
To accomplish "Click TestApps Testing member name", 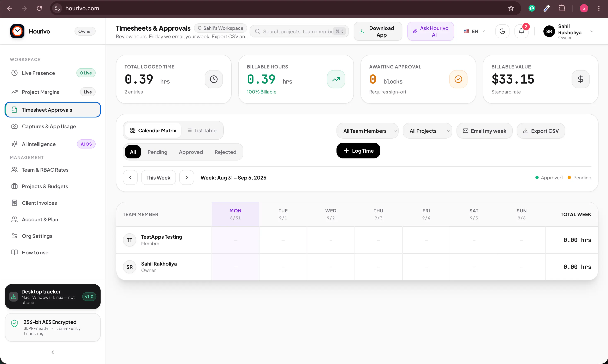I will click(161, 237).
